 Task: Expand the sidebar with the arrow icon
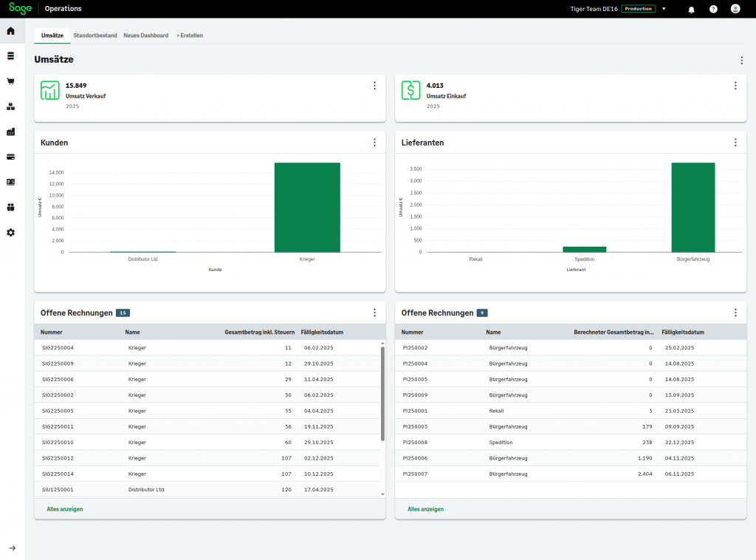pyautogui.click(x=12, y=547)
